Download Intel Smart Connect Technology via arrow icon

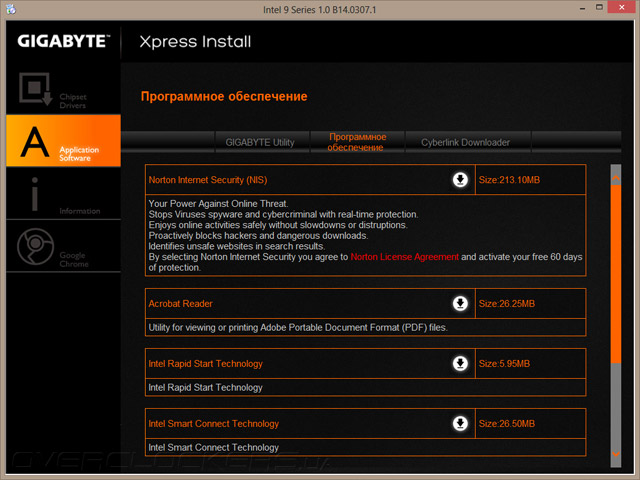click(460, 423)
